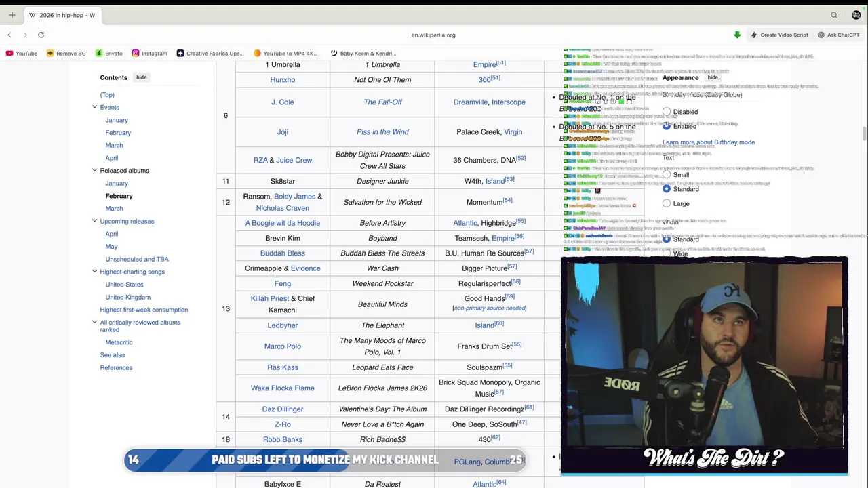This screenshot has width=868, height=488.
Task: Open the Robb Banks link
Action: (x=283, y=440)
